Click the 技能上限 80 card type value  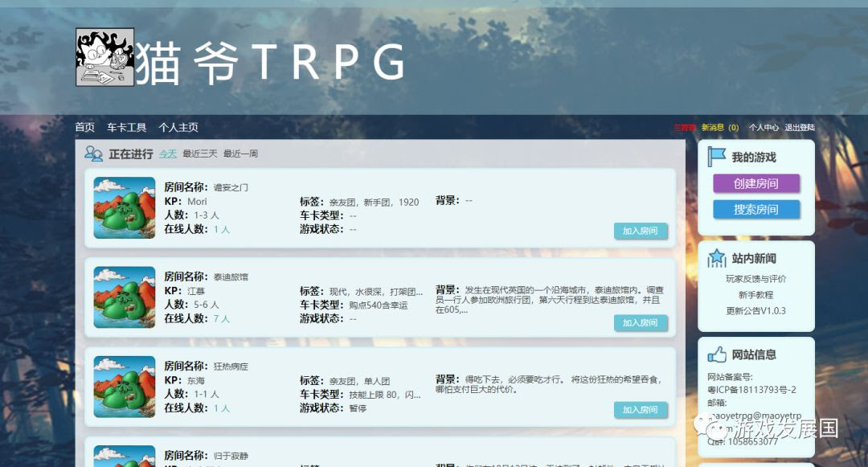[385, 395]
